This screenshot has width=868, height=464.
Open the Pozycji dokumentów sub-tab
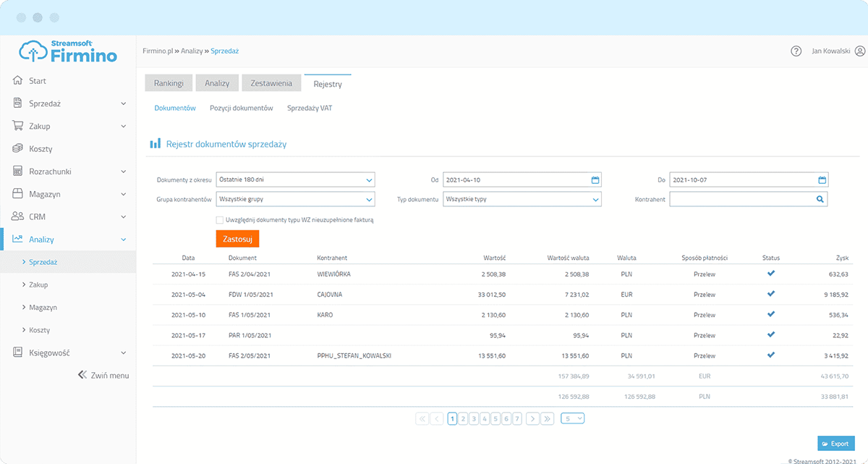242,108
